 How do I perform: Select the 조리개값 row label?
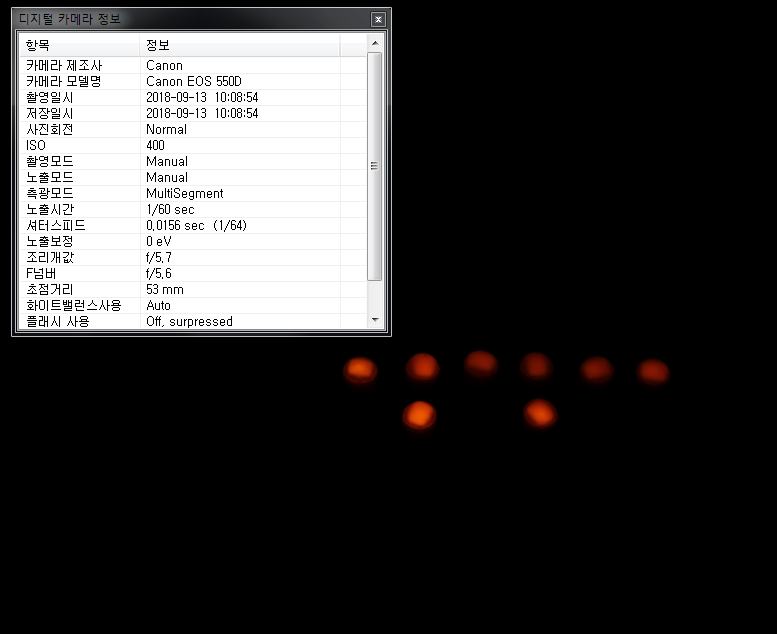pyautogui.click(x=49, y=257)
